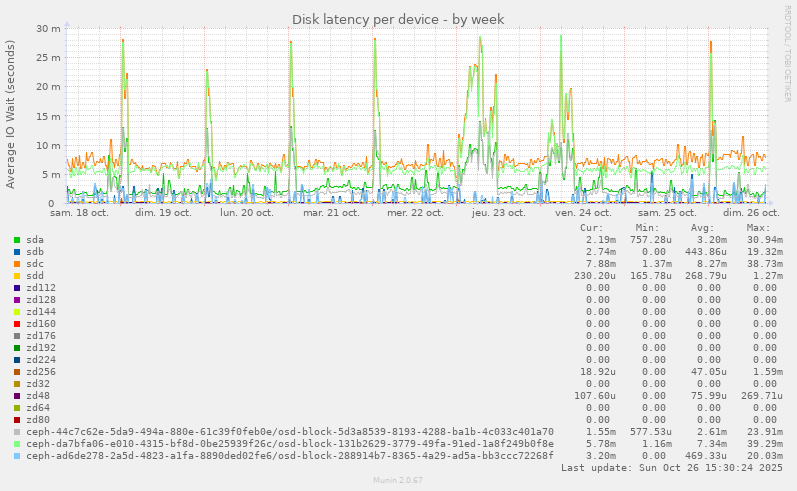The image size is (797, 491).
Task: Click the '30 m' y-axis tick label
Action: [x=49, y=28]
